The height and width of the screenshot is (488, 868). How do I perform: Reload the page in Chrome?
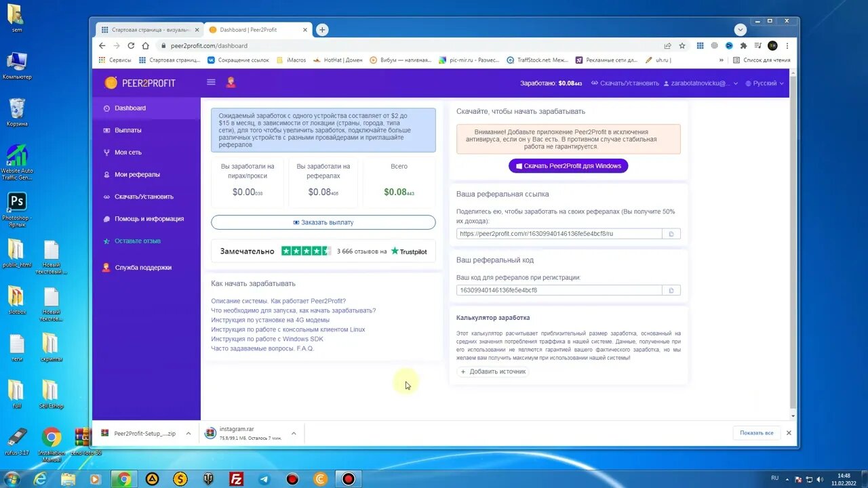pos(131,45)
